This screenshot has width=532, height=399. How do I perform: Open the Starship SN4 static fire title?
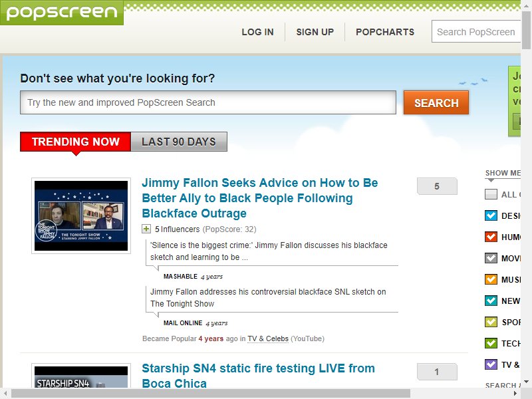coord(258,376)
